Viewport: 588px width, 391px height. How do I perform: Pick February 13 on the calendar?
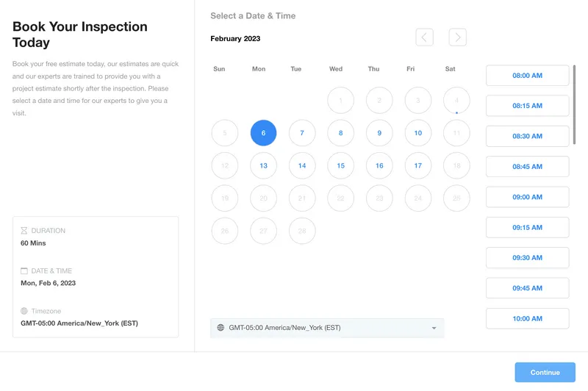click(263, 165)
